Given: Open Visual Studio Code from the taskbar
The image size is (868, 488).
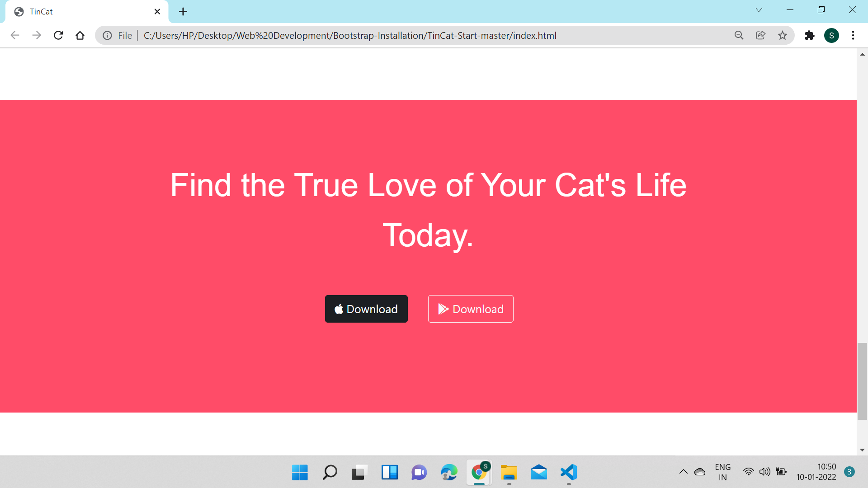Looking at the screenshot, I should pyautogui.click(x=569, y=473).
